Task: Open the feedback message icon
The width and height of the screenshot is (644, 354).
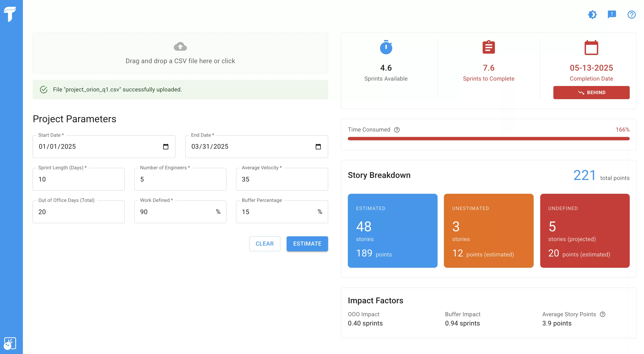Action: (612, 14)
